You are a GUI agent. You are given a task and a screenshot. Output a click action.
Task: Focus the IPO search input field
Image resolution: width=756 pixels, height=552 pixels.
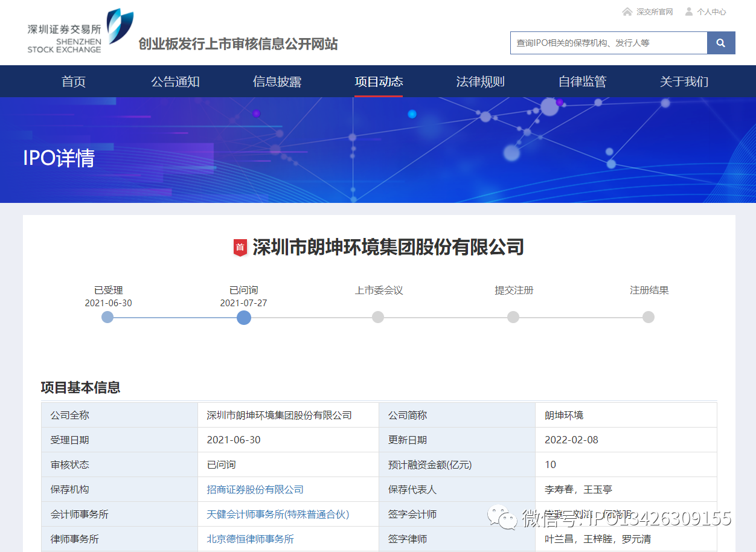coord(609,43)
